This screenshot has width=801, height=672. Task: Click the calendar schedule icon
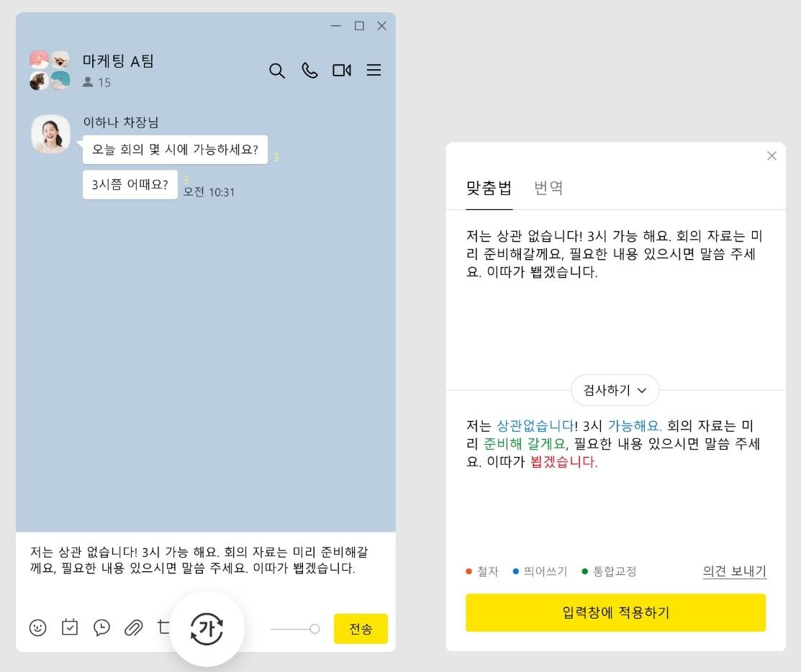[x=70, y=628]
